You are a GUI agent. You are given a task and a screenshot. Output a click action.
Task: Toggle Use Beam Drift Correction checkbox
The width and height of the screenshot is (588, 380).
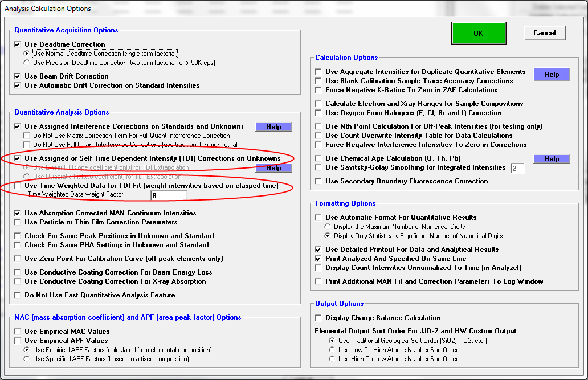coord(18,76)
